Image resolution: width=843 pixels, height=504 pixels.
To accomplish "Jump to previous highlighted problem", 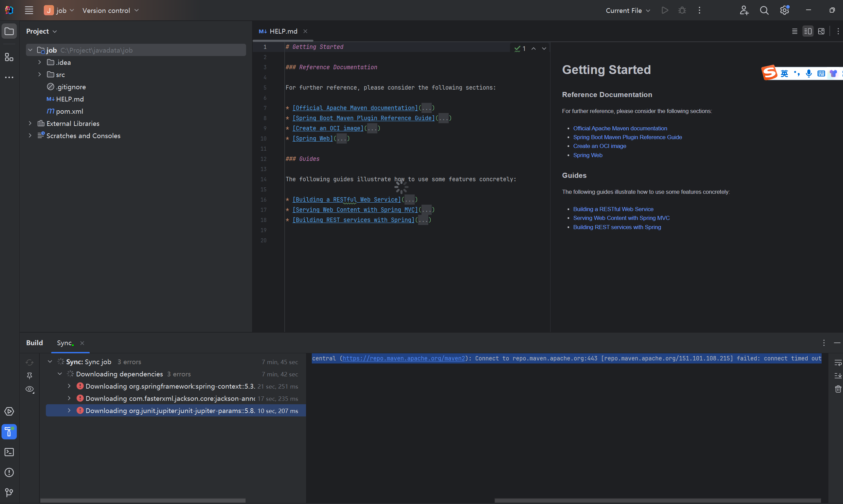I will (534, 49).
